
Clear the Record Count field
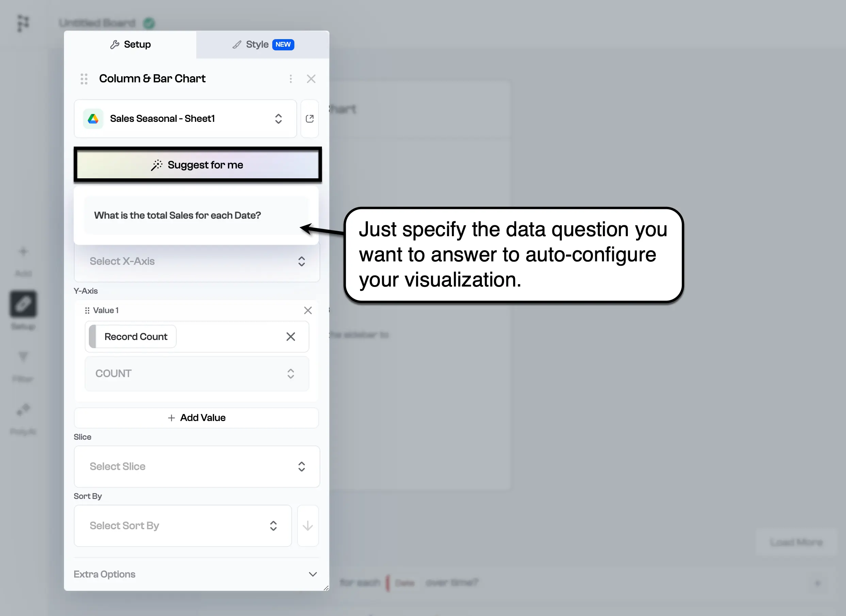point(291,337)
